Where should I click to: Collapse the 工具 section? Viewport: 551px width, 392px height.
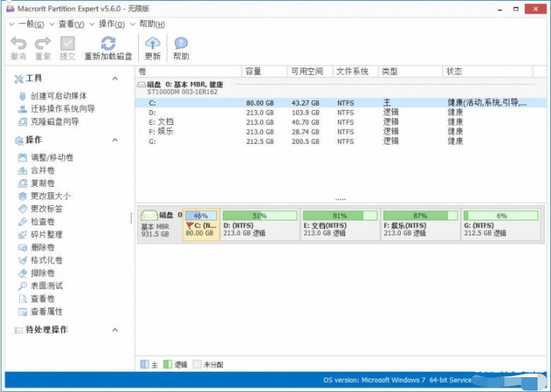115,78
